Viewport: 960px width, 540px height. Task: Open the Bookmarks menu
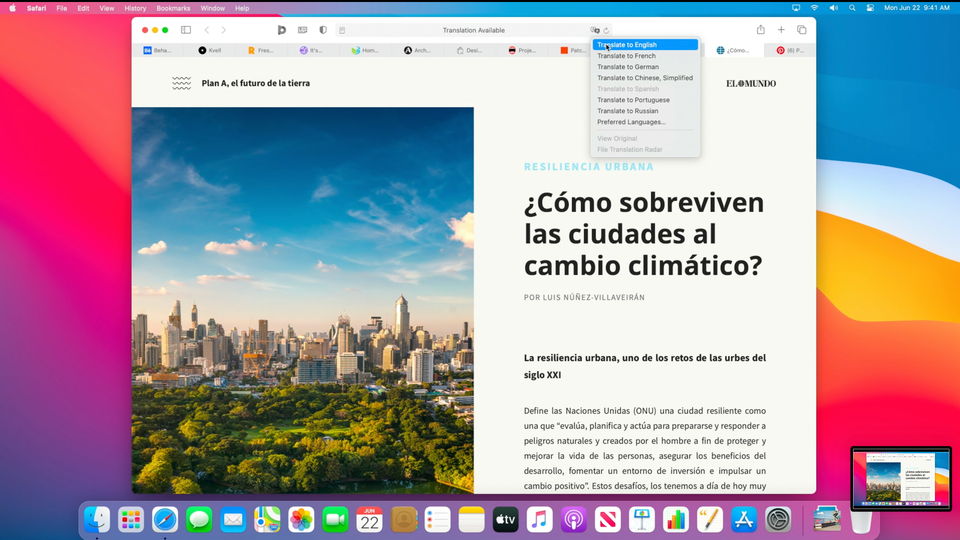(x=173, y=8)
